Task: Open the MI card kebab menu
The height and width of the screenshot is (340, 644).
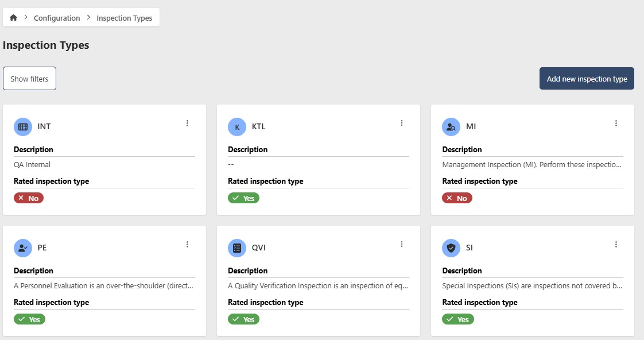Action: (616, 123)
